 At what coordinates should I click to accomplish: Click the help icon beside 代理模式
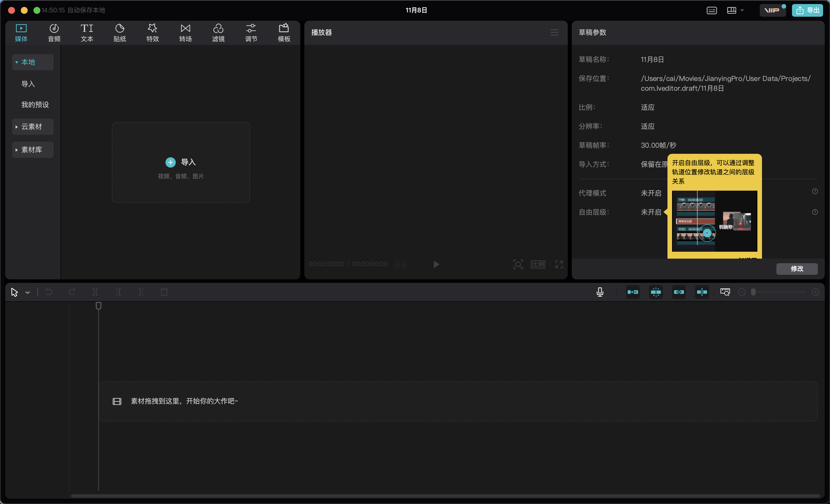815,191
